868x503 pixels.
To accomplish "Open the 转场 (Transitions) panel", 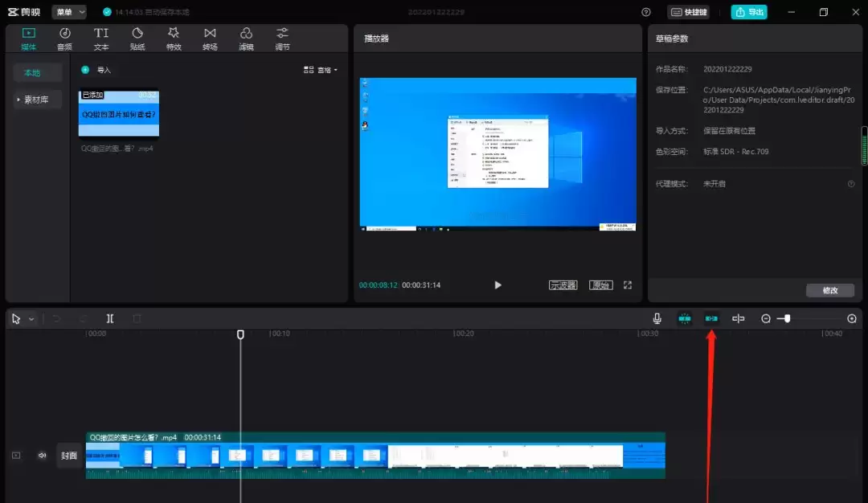I will [x=210, y=38].
